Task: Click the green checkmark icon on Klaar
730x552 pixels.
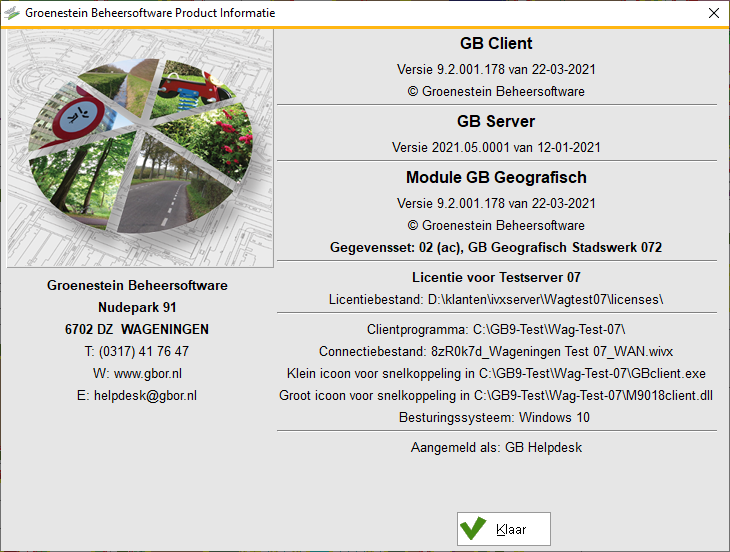Action: click(473, 529)
